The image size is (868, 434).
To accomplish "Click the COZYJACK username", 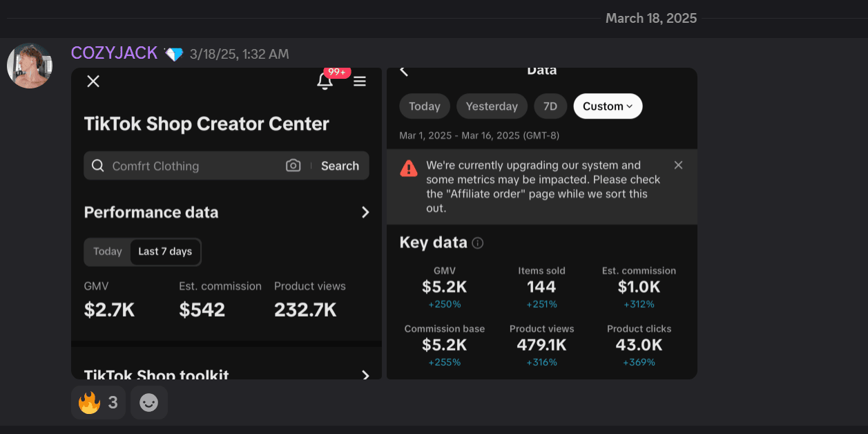I will 115,53.
